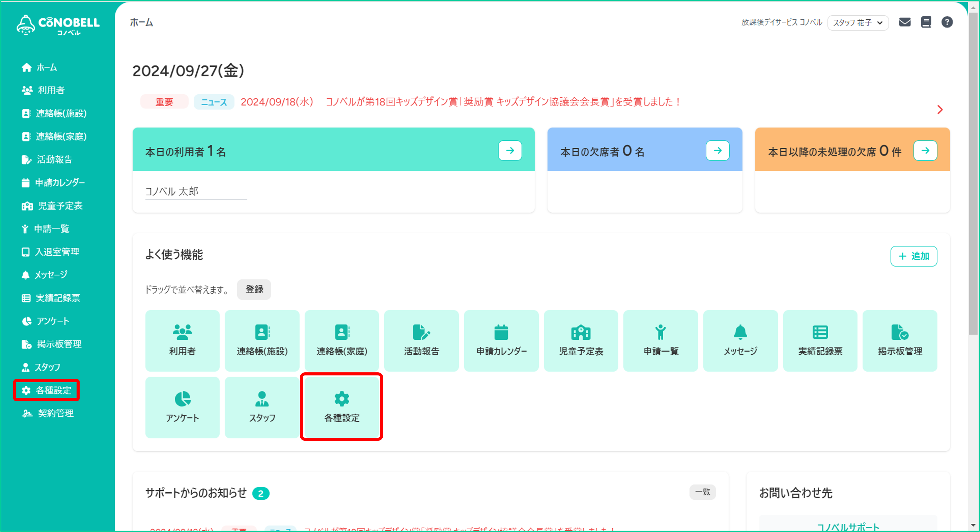Select 実績記録票 in the sidebar
The height and width of the screenshot is (532, 980).
[51, 298]
